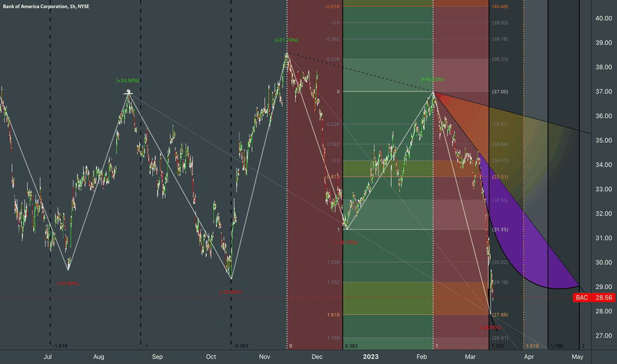Click the 0.236 retracement level label
The image size is (617, 364).
(333, 124)
